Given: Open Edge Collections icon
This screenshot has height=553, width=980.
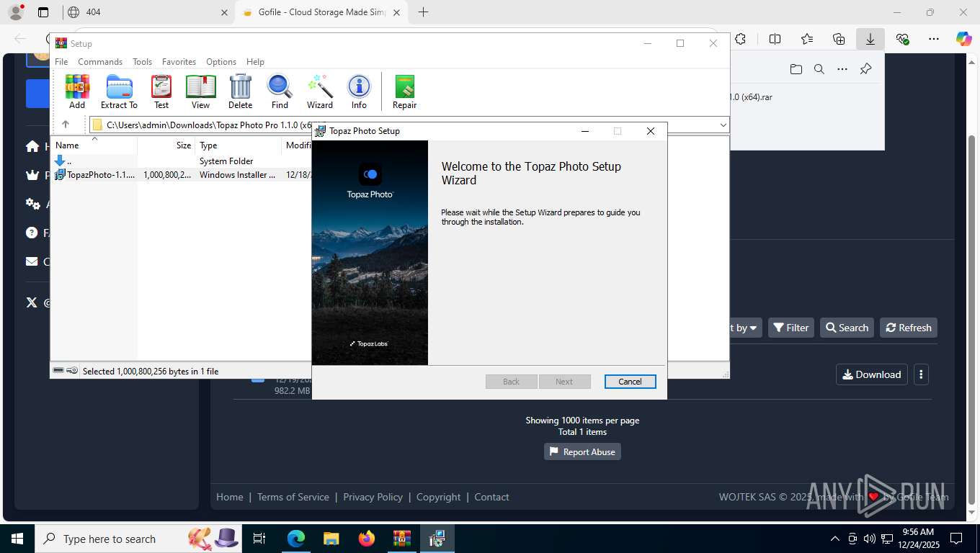Looking at the screenshot, I should pos(838,39).
